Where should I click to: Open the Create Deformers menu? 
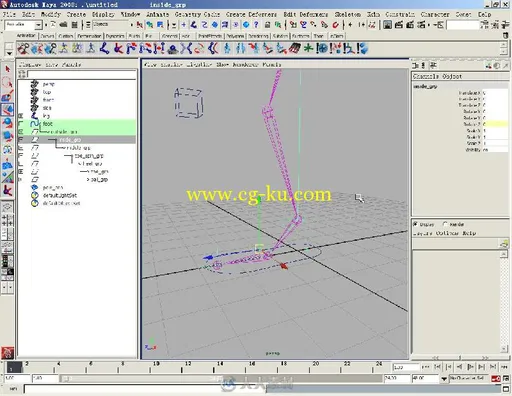[x=251, y=14]
